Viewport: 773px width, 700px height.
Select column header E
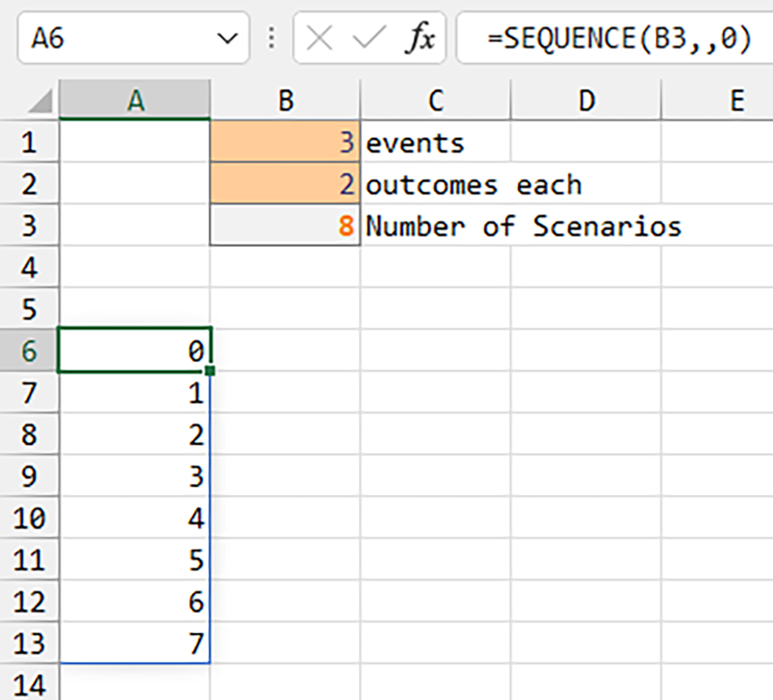click(737, 100)
